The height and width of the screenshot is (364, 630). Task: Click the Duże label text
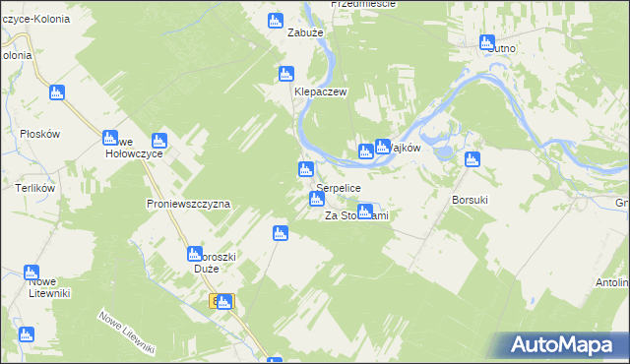click(207, 269)
